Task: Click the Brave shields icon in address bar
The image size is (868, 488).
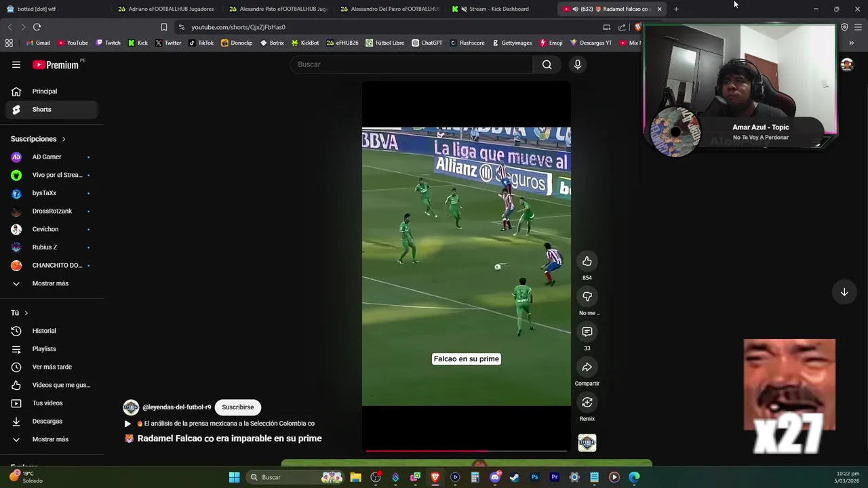Action: tap(638, 27)
